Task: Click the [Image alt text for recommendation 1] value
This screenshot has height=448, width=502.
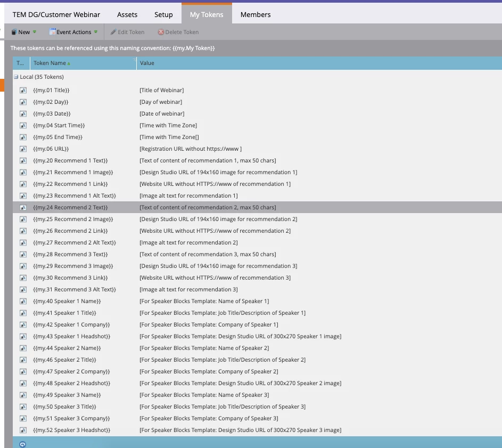Action: [x=188, y=196]
